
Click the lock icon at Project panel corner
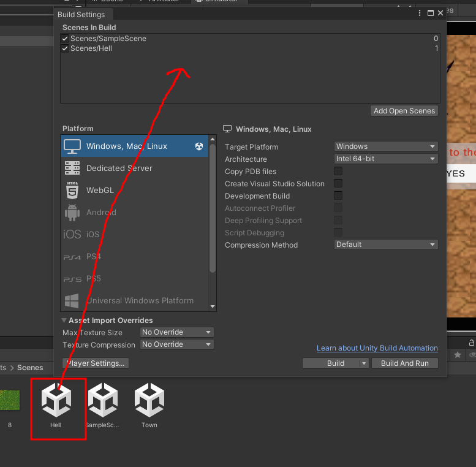click(x=472, y=343)
